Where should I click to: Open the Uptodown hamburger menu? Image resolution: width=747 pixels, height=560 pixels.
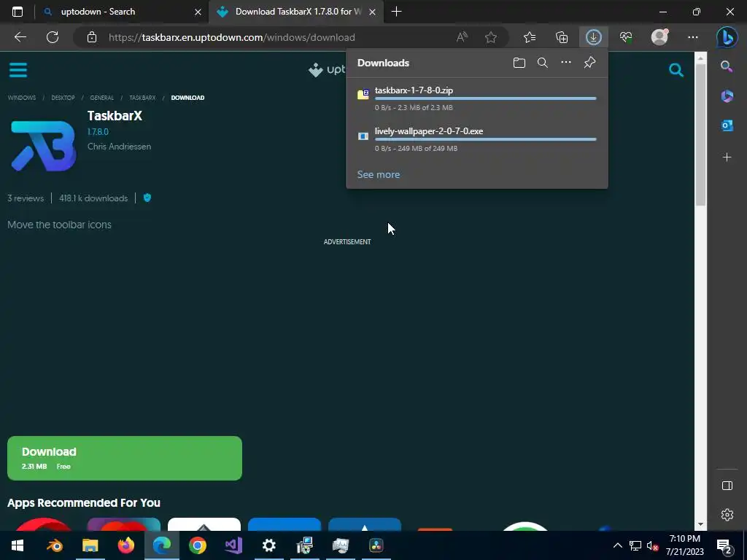point(18,70)
